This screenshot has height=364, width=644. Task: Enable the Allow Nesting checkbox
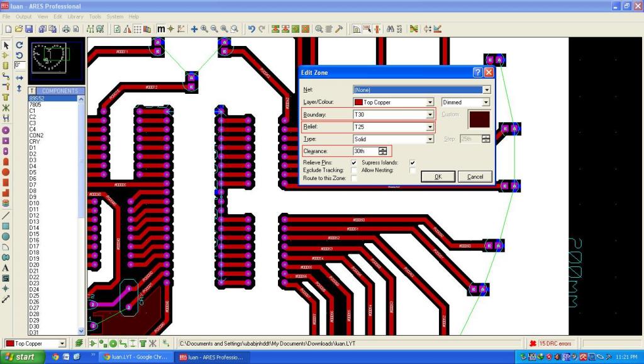click(413, 170)
